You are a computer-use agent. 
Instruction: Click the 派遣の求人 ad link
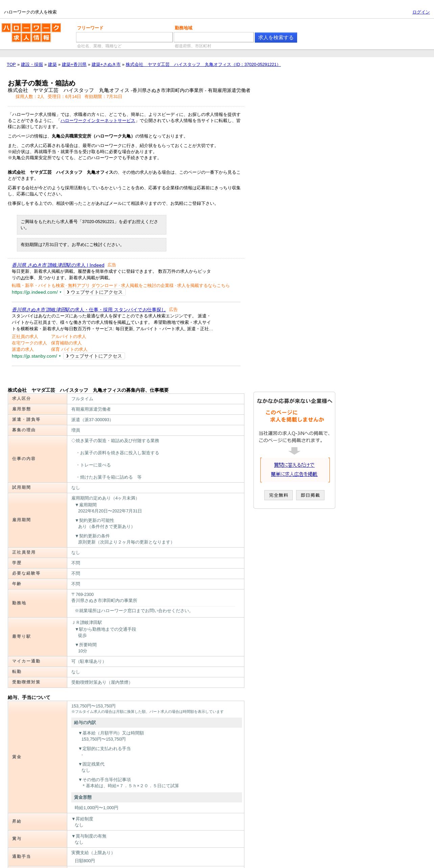[23, 349]
